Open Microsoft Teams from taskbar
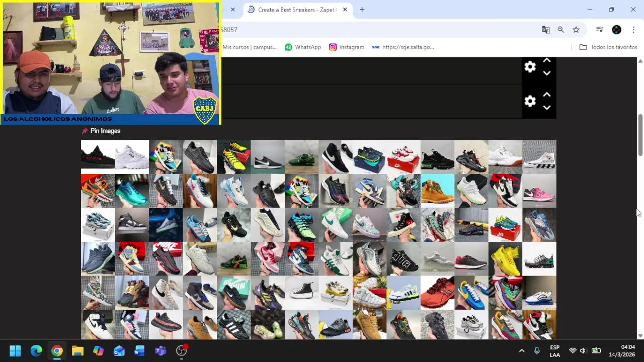The image size is (644, 362). coord(160,351)
